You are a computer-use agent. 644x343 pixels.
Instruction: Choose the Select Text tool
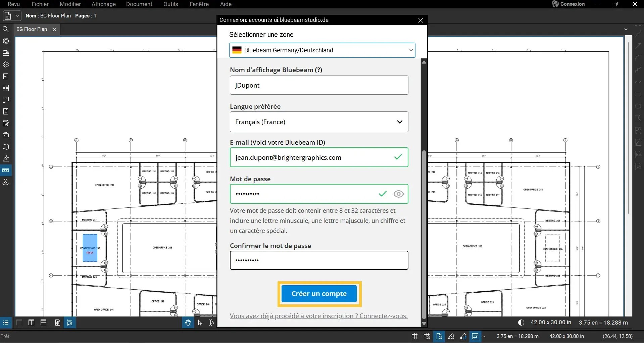coord(211,323)
